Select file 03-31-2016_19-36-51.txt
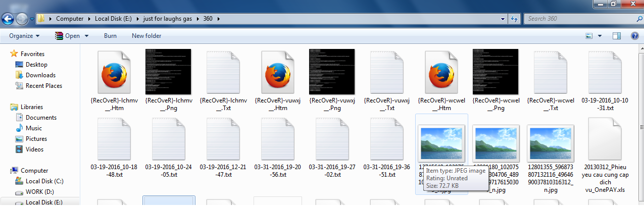The width and height of the screenshot is (644, 206). pyautogui.click(x=386, y=147)
